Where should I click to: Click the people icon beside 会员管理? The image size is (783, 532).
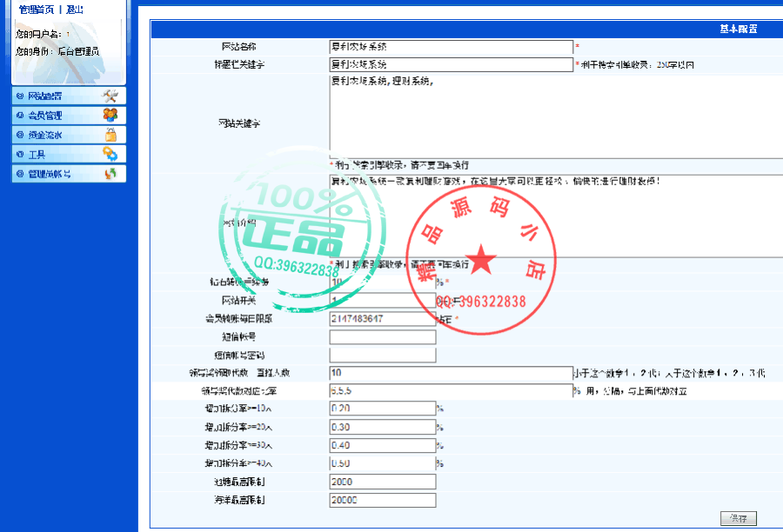(110, 116)
